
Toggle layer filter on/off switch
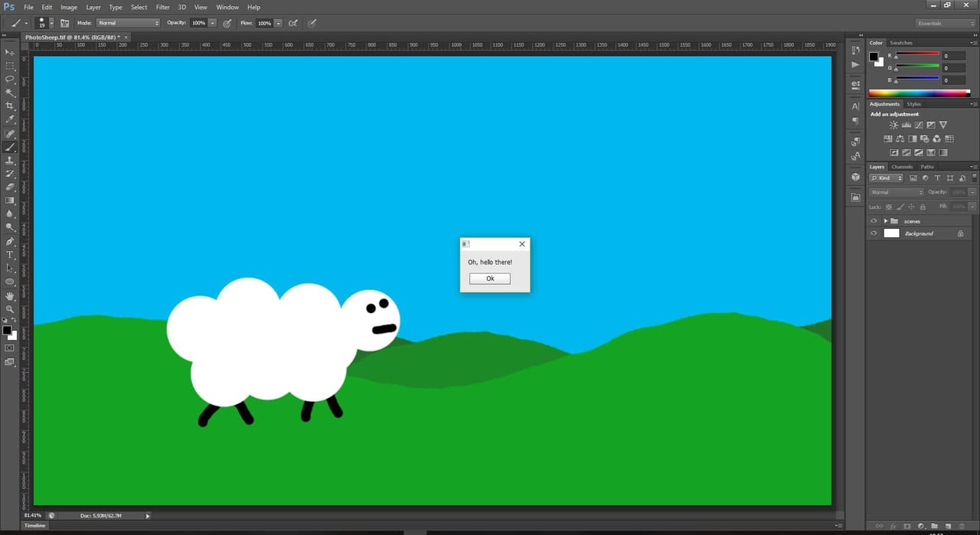tap(975, 178)
